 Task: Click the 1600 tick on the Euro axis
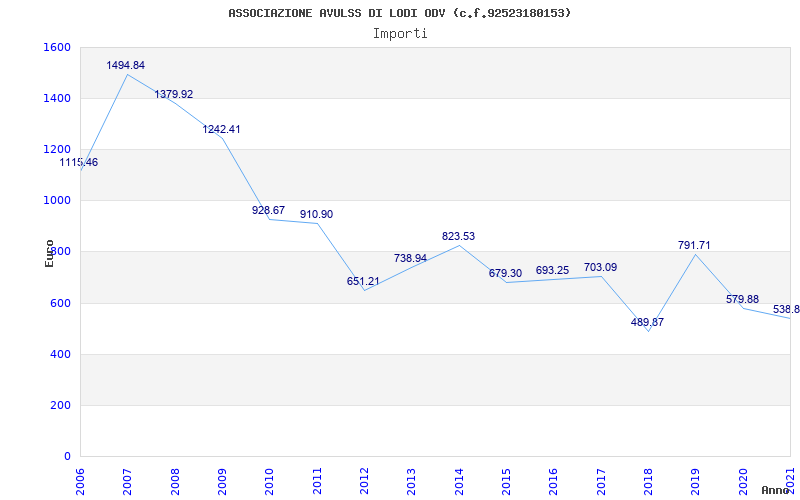point(57,48)
